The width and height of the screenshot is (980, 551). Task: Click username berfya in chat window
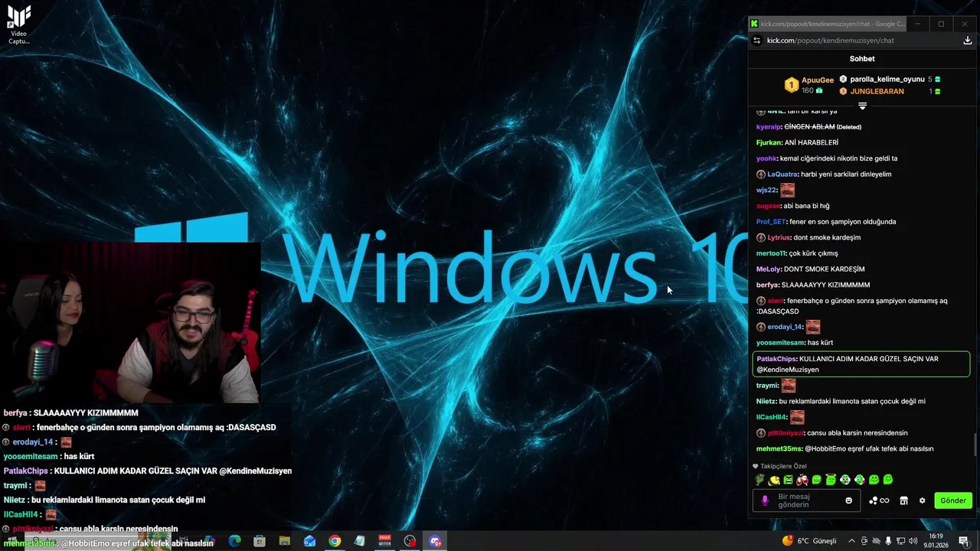point(767,285)
